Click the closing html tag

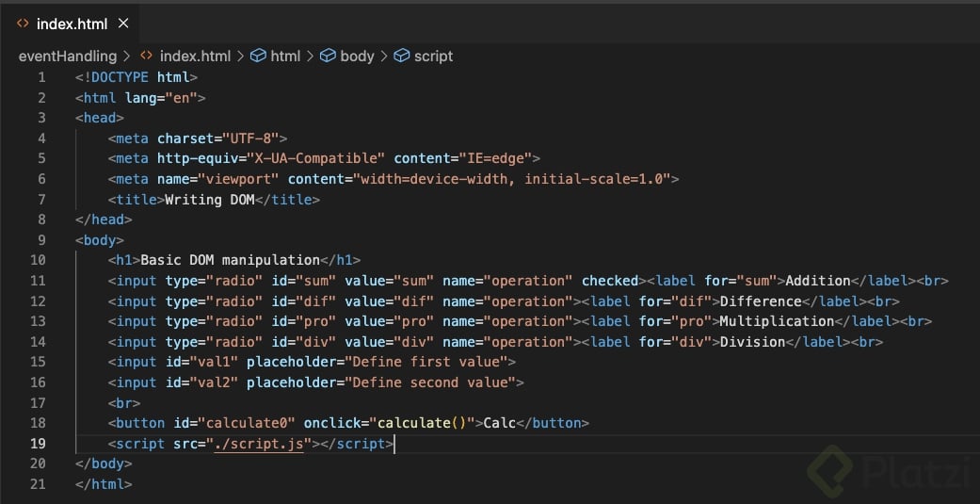tap(104, 484)
